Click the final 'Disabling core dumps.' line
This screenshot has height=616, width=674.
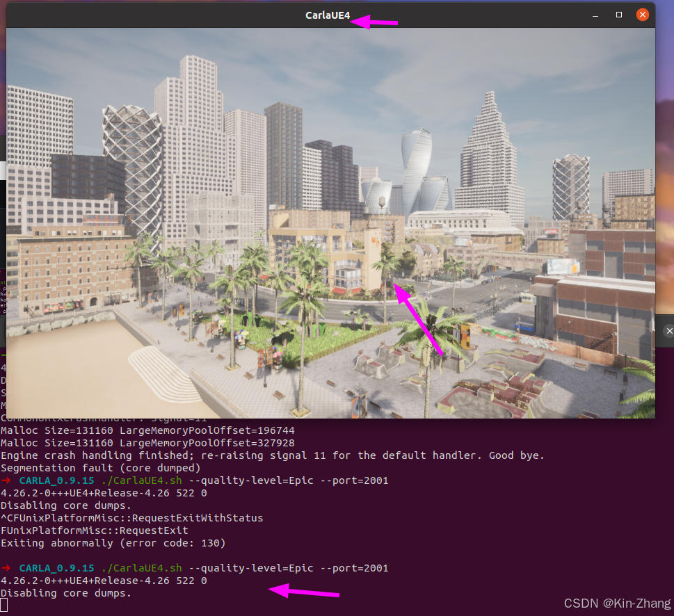click(x=66, y=593)
